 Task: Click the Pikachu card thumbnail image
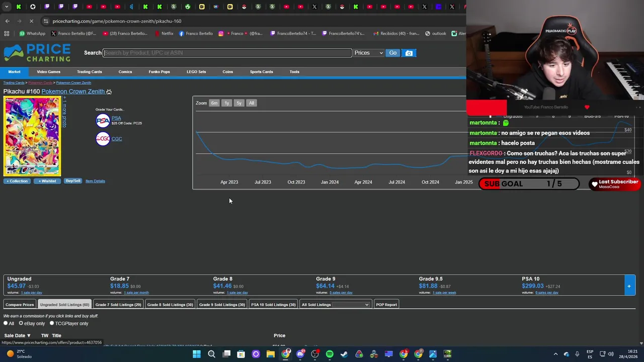pos(32,137)
